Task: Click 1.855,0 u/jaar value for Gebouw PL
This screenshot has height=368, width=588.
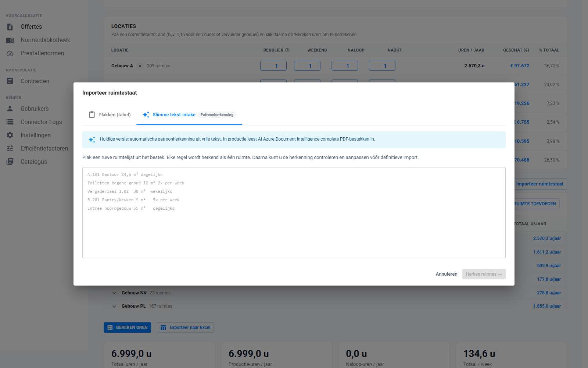Action: tap(547, 306)
